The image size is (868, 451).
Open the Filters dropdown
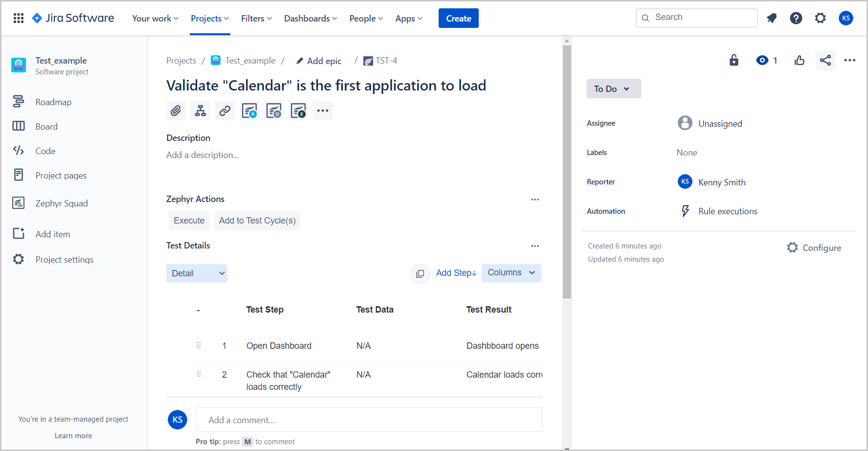pyautogui.click(x=256, y=18)
